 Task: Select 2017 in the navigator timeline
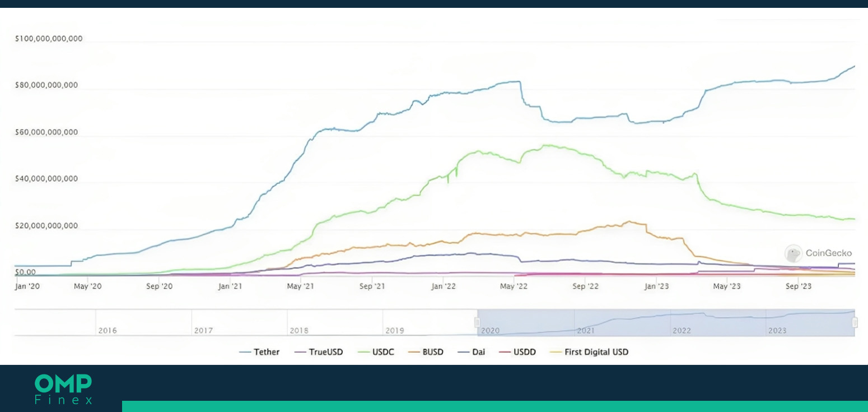coord(203,331)
